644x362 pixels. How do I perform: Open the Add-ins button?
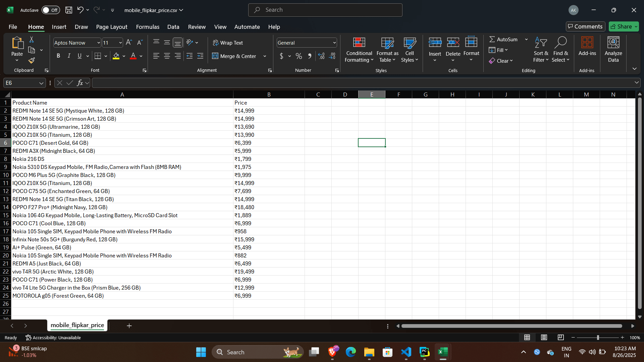pyautogui.click(x=587, y=46)
